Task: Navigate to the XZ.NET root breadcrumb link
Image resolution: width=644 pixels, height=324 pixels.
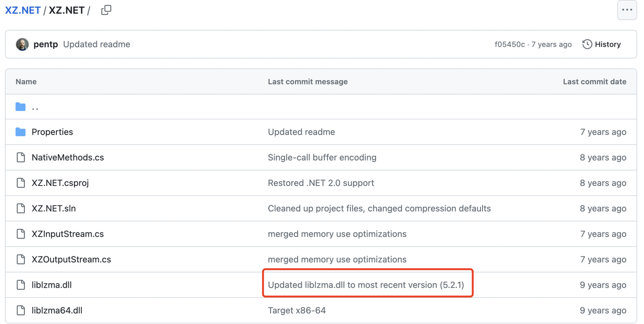Action: (x=23, y=10)
